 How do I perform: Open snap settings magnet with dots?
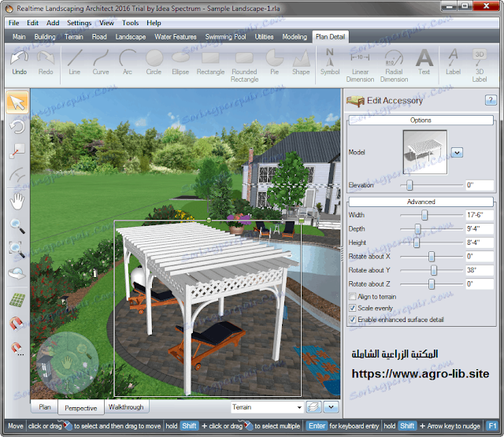(x=17, y=349)
